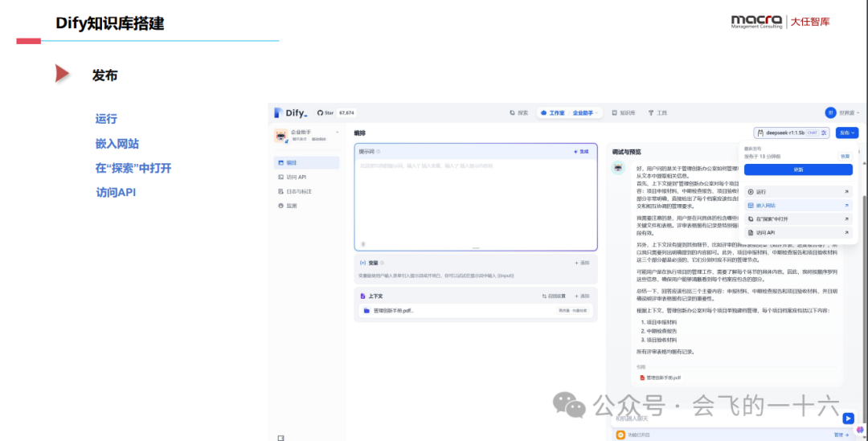The image size is (868, 441).
Task: Open the 工具 Tools tab
Action: tap(657, 113)
